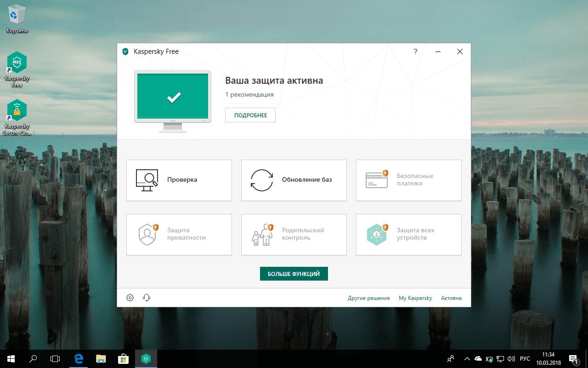Click the Активна license link

pos(451,298)
